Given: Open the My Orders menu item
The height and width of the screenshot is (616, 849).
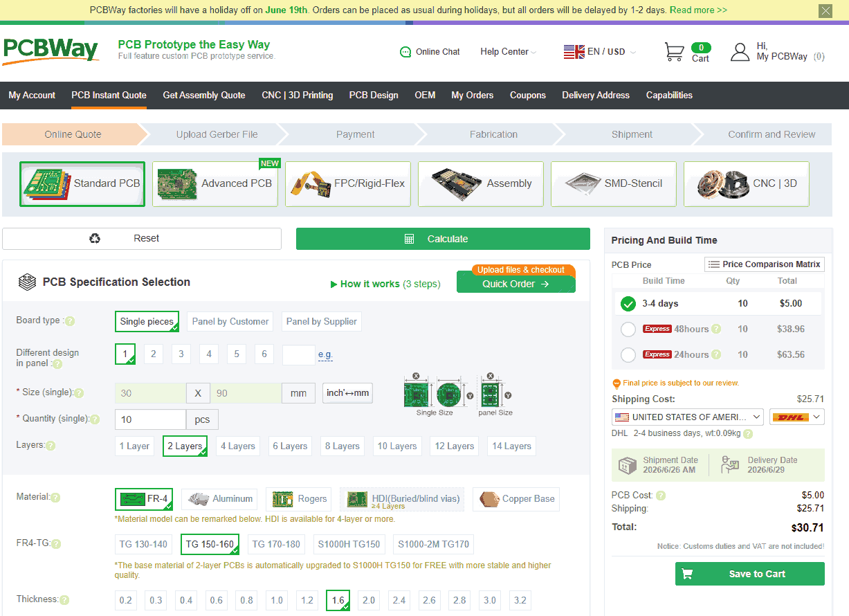Looking at the screenshot, I should click(x=473, y=96).
